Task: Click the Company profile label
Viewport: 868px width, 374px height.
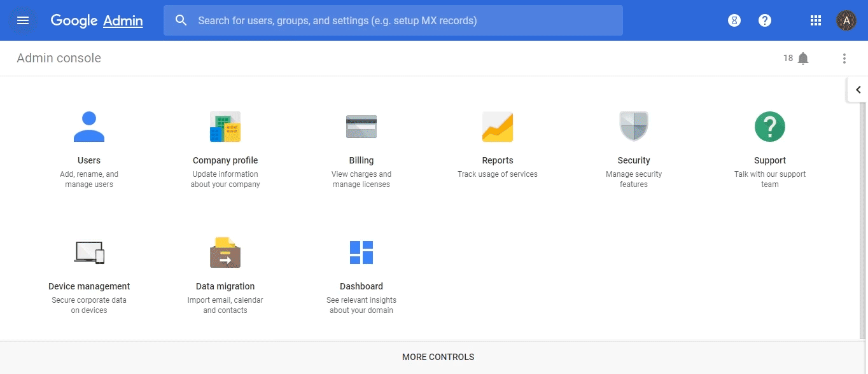Action: [225, 160]
